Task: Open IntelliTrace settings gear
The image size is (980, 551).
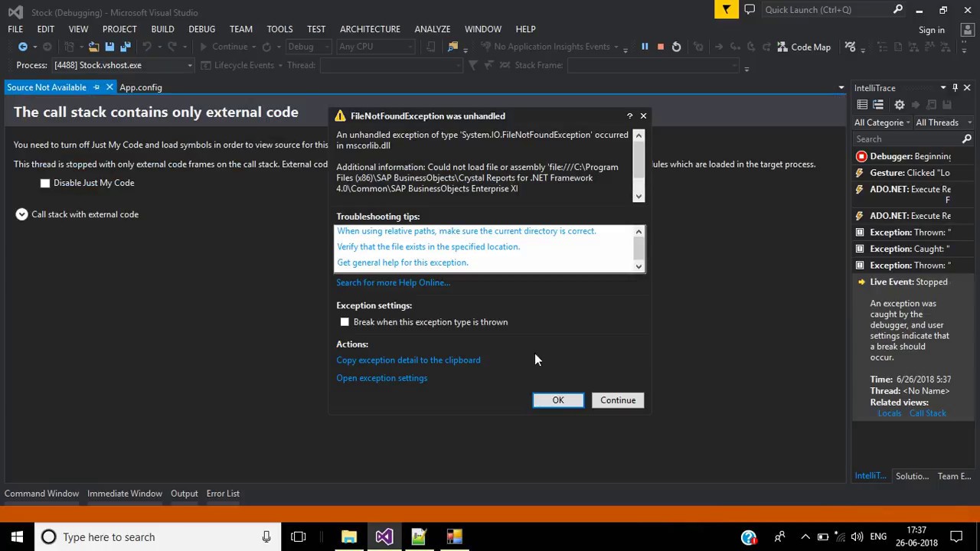Action: 899,105
